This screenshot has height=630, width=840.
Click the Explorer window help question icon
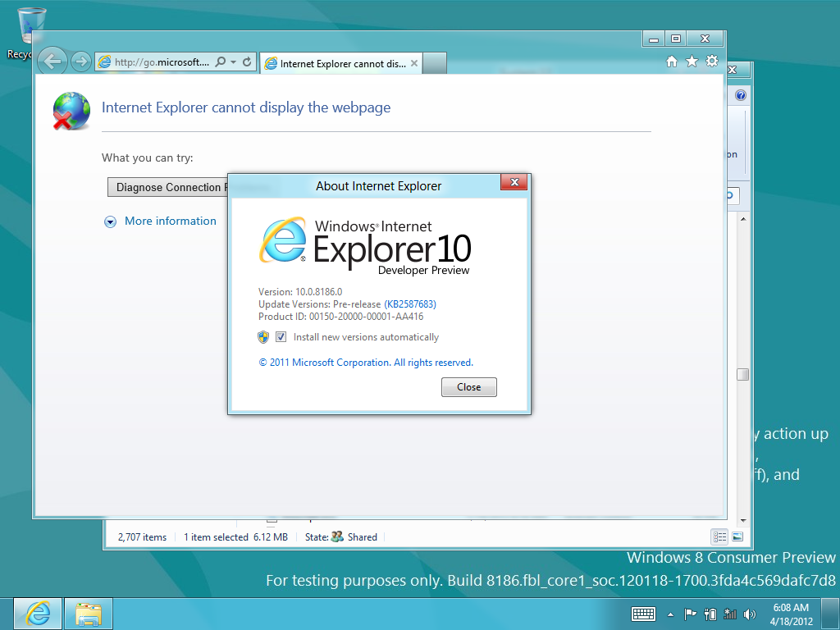[x=741, y=95]
